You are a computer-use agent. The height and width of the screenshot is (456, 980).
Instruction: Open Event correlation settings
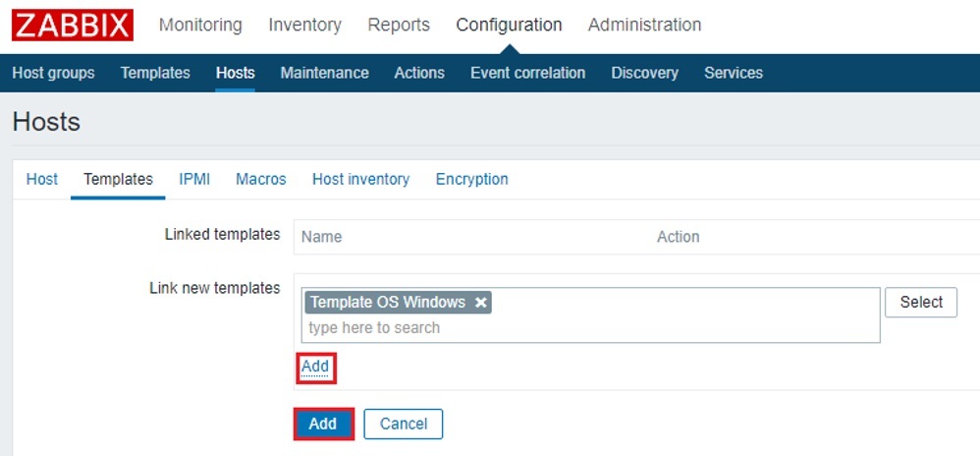tap(527, 73)
